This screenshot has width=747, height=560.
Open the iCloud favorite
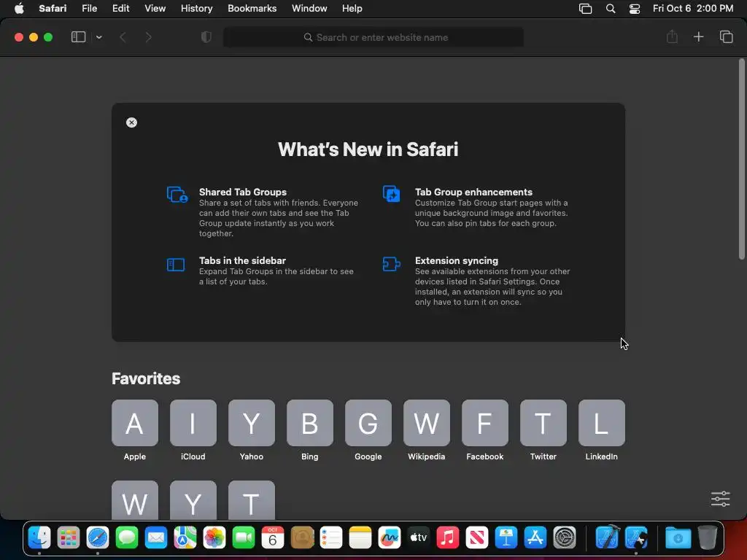pyautogui.click(x=193, y=430)
